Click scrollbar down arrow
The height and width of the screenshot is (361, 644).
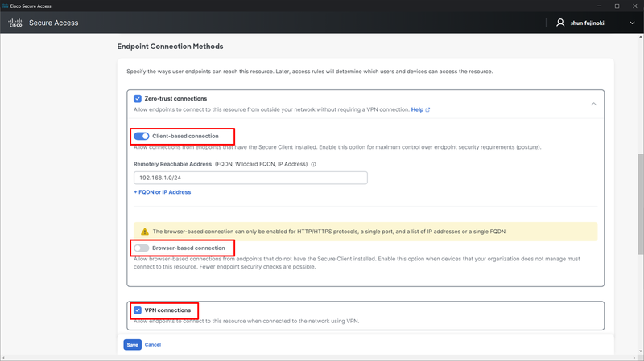(x=641, y=351)
